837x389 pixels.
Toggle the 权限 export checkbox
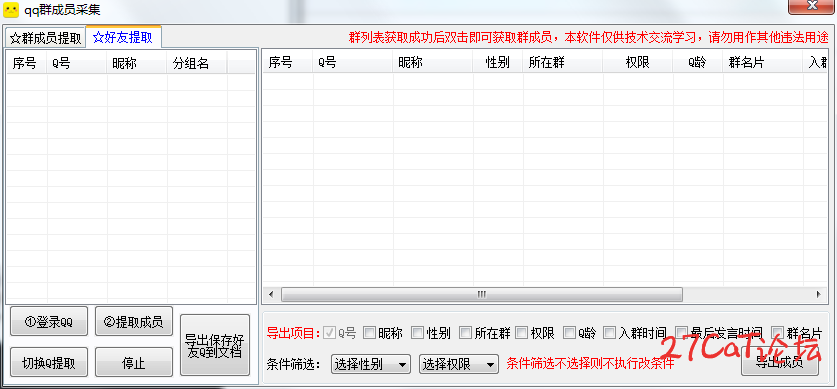coord(522,333)
